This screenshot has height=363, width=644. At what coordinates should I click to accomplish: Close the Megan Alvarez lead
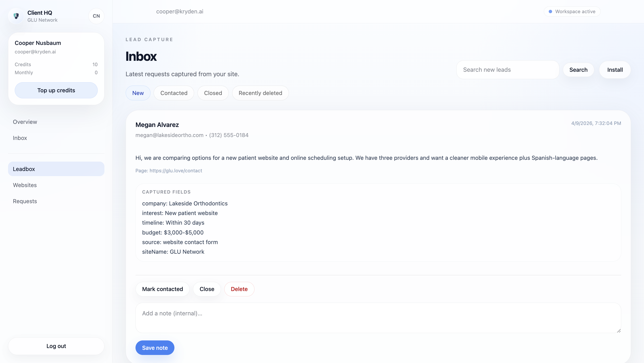coord(207,289)
